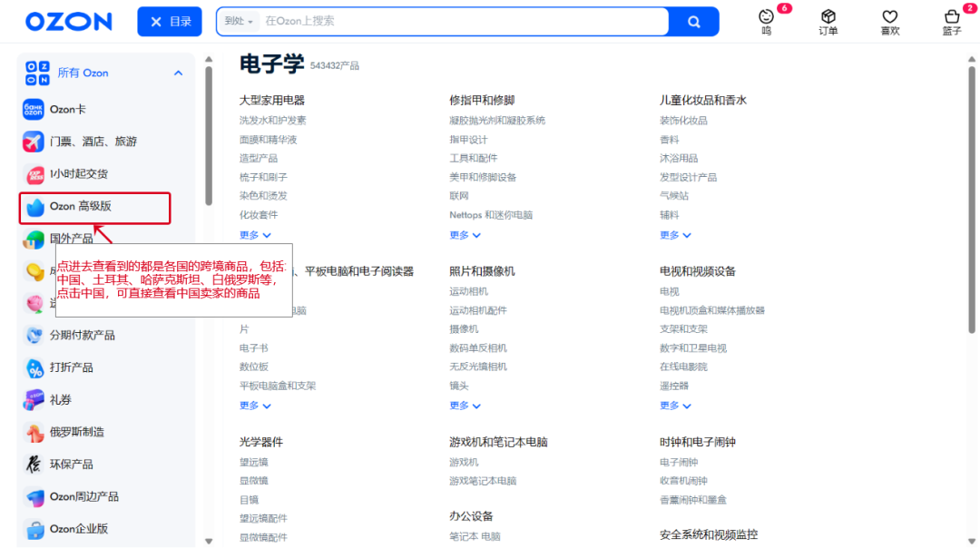This screenshot has height=548, width=980.
Task: Click the 环保产品 leaf icon
Action: tap(34, 465)
